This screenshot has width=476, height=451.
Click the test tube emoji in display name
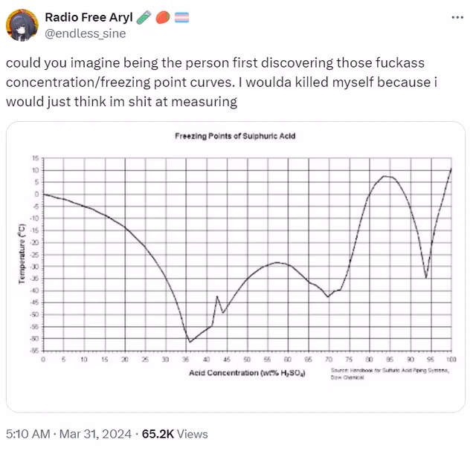coord(144,17)
